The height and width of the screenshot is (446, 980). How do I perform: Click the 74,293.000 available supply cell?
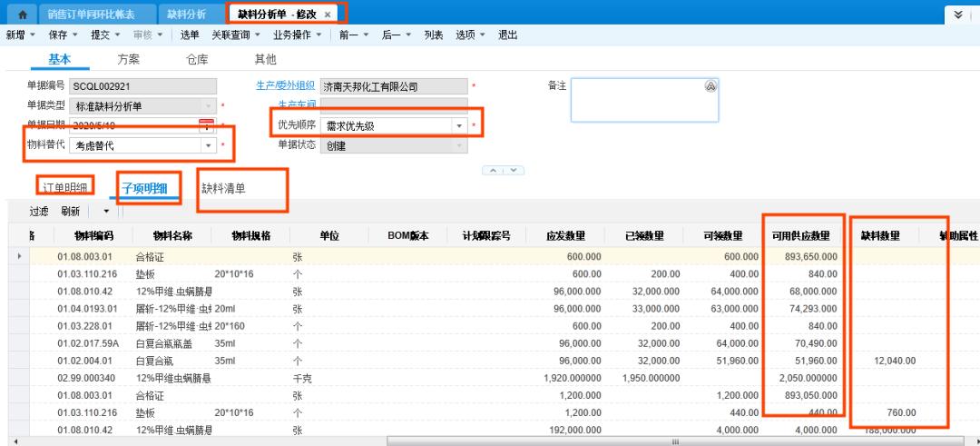pos(802,309)
